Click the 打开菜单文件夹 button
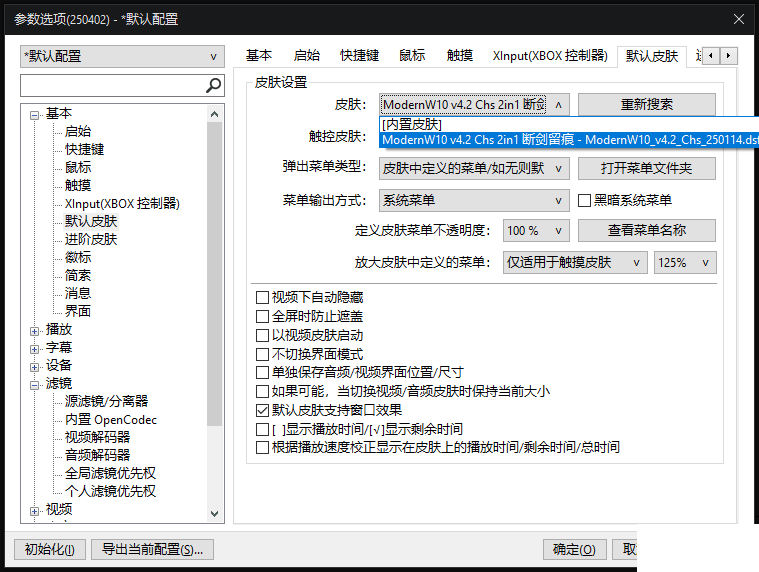This screenshot has height=572, width=759. (x=646, y=168)
